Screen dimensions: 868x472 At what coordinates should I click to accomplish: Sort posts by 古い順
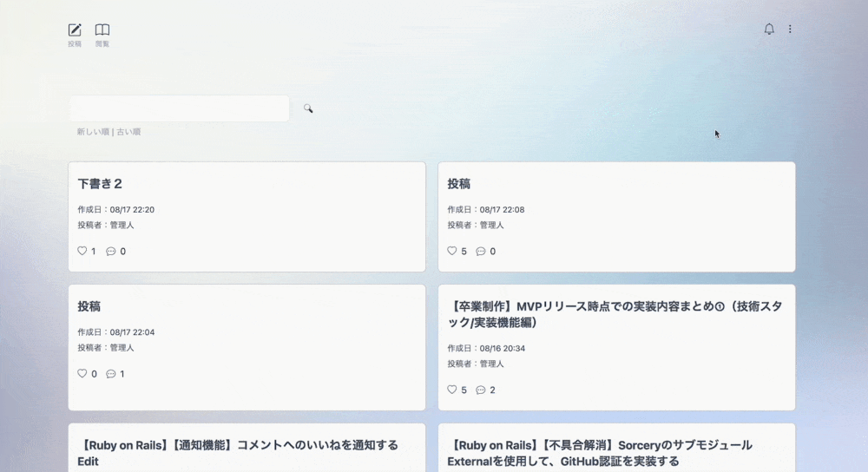128,132
